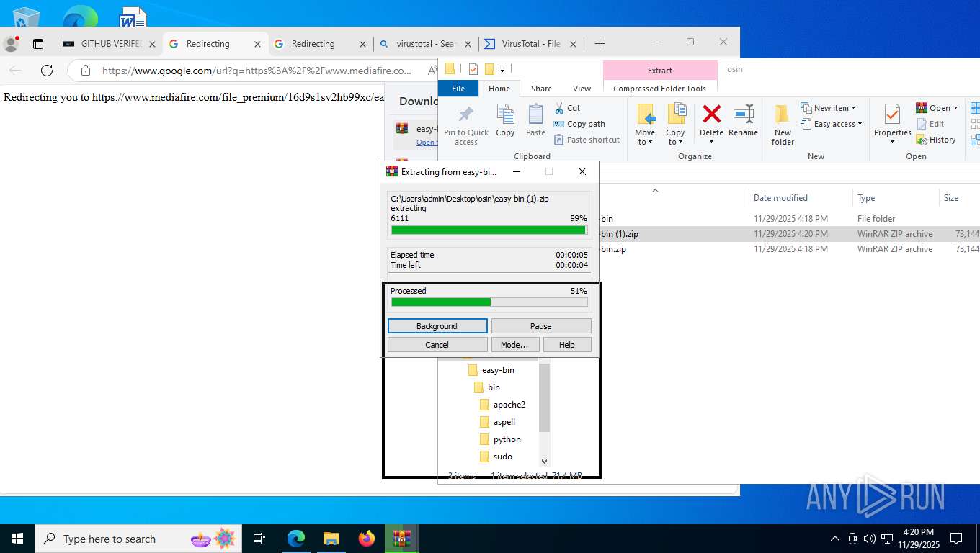Minimize the Extracting dialog
Screen dimensions: 980x553
tap(515, 171)
